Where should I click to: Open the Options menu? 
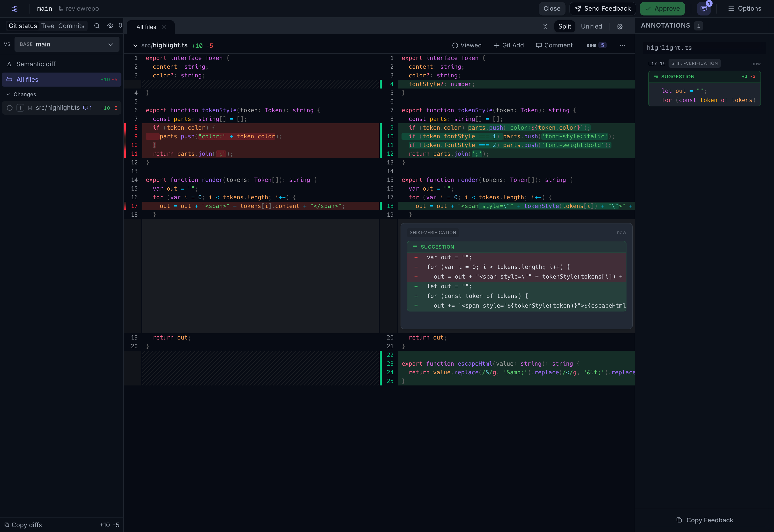(744, 9)
